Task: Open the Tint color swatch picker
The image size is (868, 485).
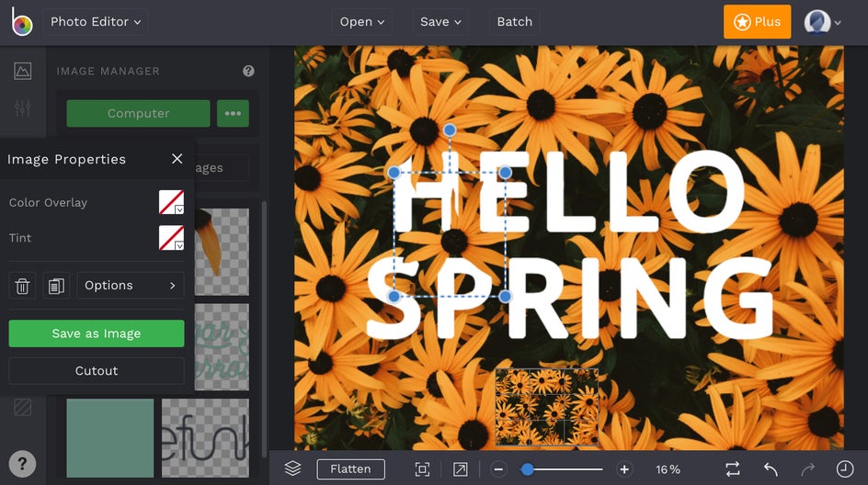Action: coord(172,238)
